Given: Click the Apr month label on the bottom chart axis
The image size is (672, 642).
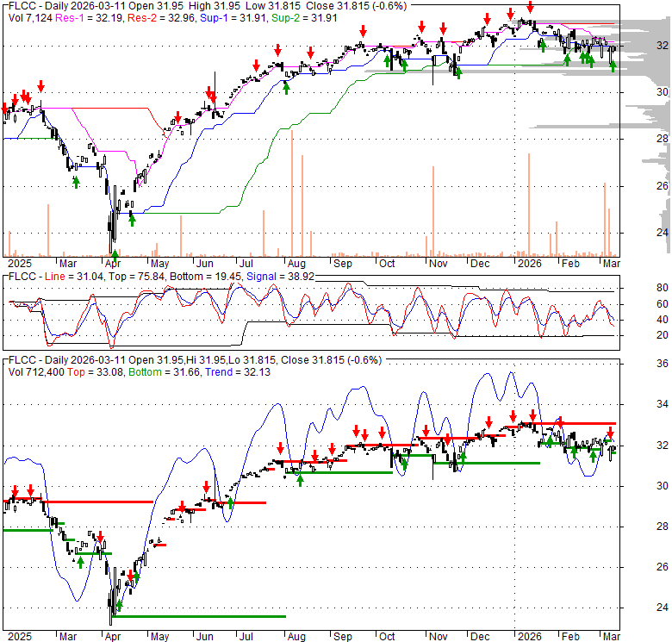Looking at the screenshot, I should click(112, 638).
